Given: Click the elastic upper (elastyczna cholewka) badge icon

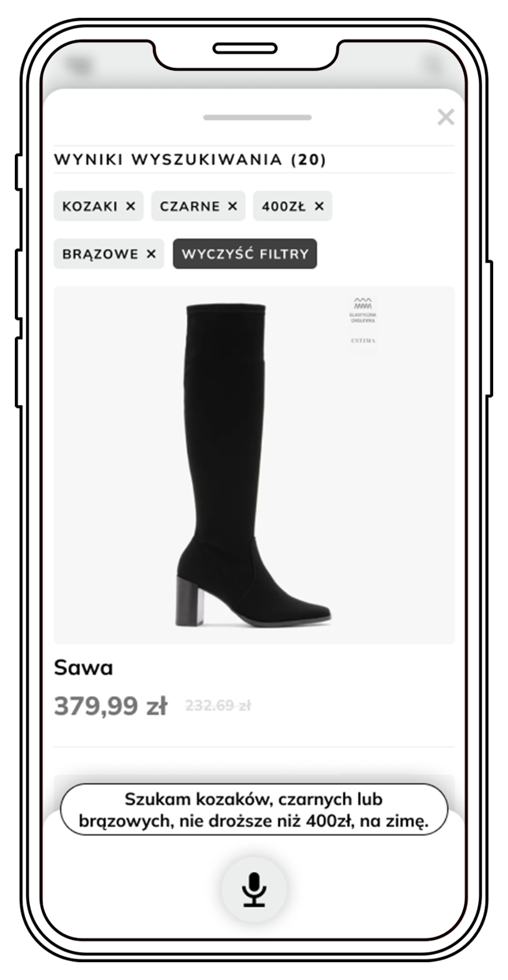Looking at the screenshot, I should click(363, 310).
